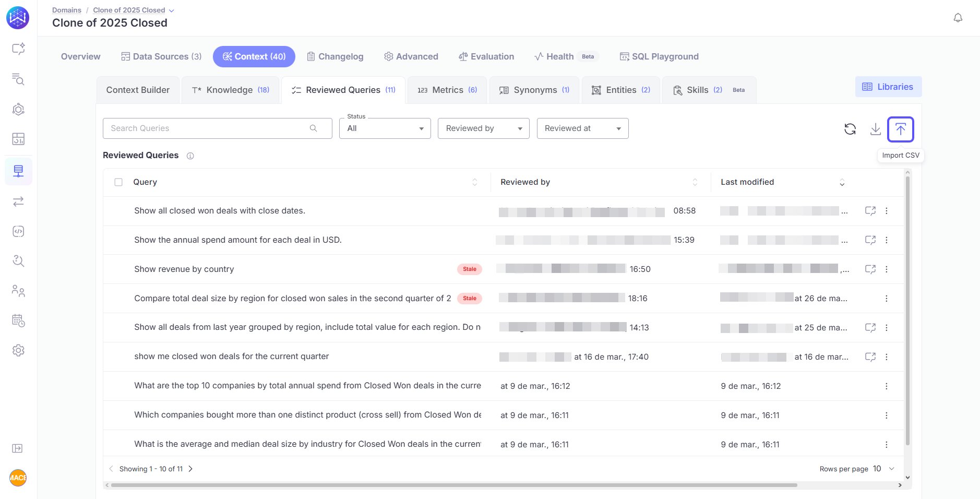The image size is (980, 499).
Task: Click the app logo in the sidebar
Action: (x=18, y=18)
